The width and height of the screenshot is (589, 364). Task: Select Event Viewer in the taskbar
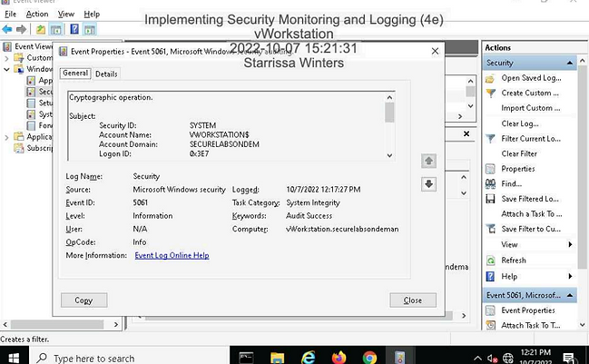pyautogui.click(x=399, y=358)
